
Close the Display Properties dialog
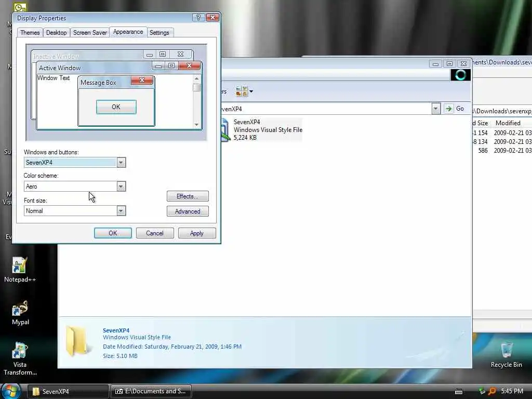coord(212,18)
